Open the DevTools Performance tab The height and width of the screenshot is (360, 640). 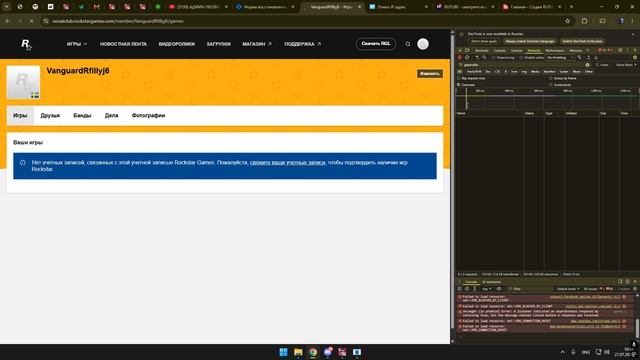[x=555, y=51]
